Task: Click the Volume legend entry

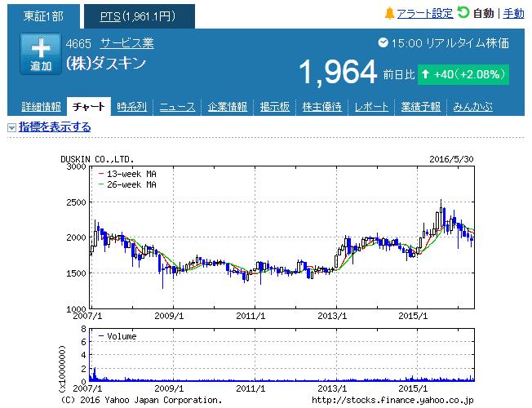Action: (117, 336)
